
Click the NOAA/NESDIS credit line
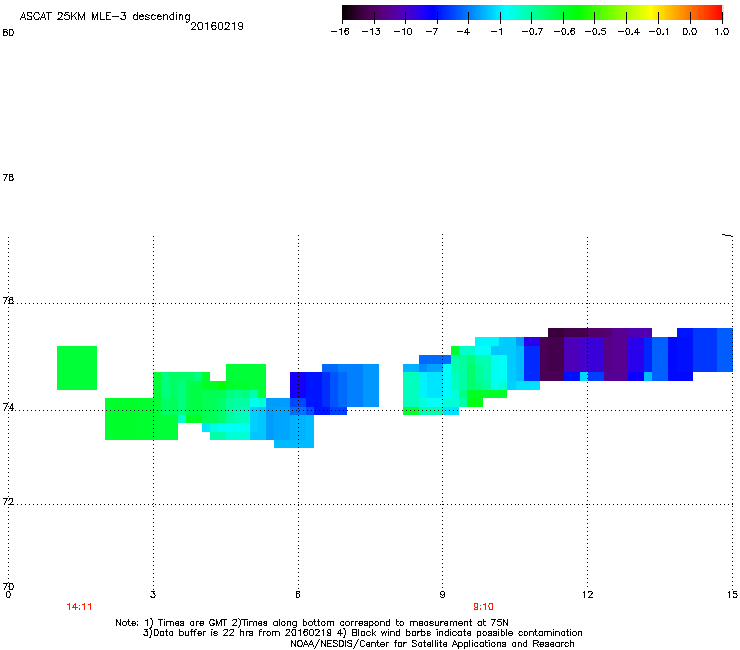click(x=432, y=644)
